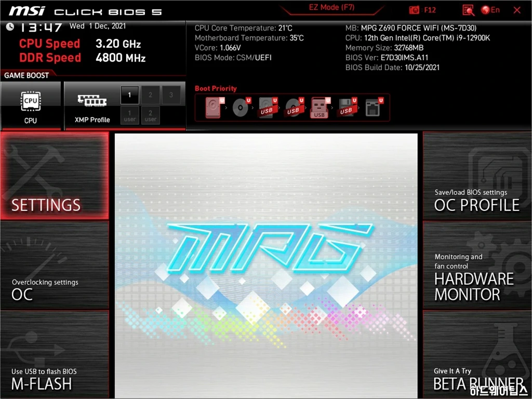Click the VCore 1.066V reading
Image resolution: width=532 pixels, height=399 pixels.
pos(218,48)
